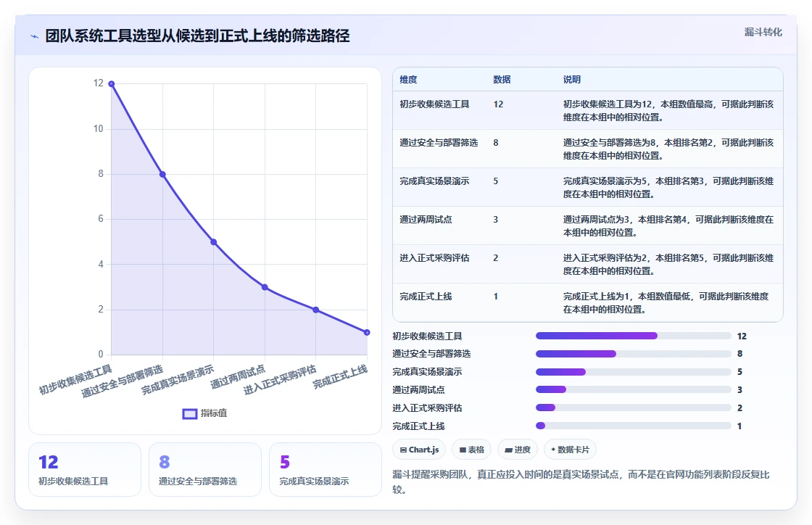Screen dimensions: 812x525
Task: Click x-axis label 初步收集候选工具
Action: tap(75, 379)
